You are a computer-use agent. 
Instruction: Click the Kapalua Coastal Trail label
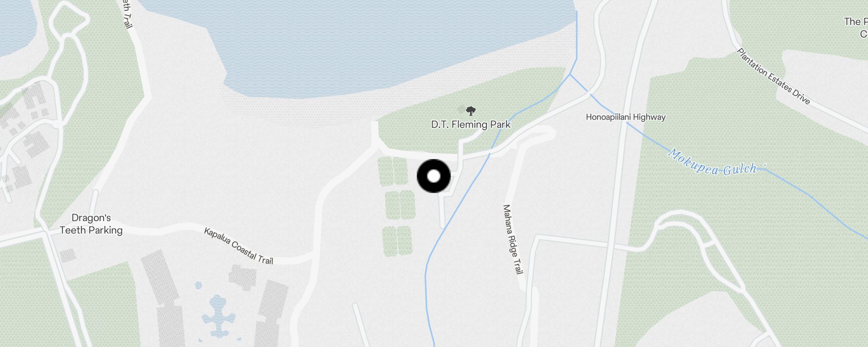click(x=239, y=246)
